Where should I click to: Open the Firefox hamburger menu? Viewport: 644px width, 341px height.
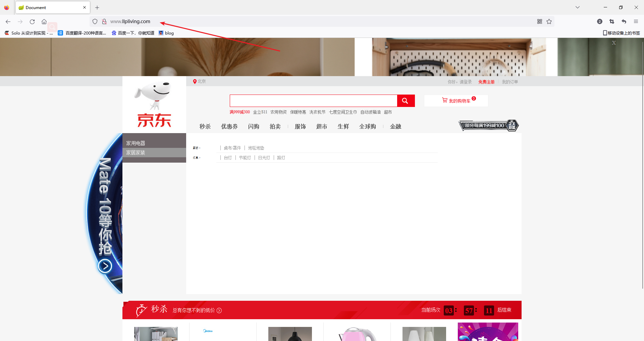pos(636,22)
